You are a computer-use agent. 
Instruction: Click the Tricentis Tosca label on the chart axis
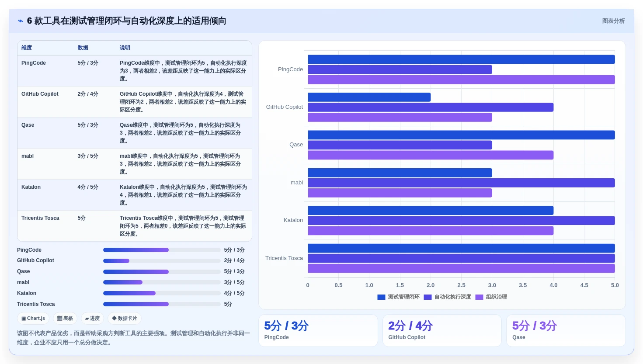pos(284,258)
